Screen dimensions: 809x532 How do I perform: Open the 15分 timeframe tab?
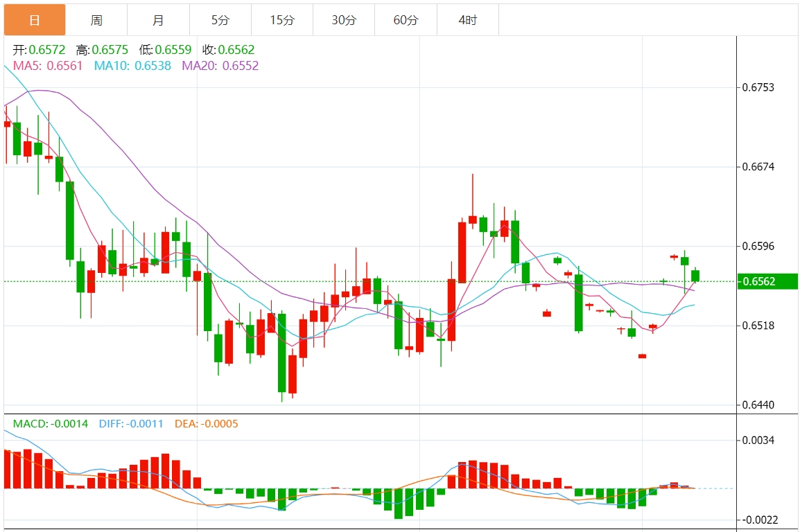pyautogui.click(x=282, y=20)
